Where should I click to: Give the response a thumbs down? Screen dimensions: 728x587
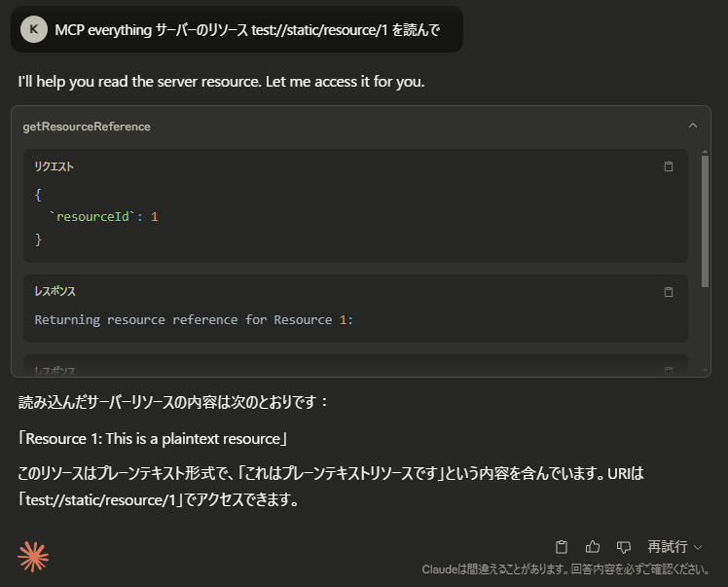623,546
